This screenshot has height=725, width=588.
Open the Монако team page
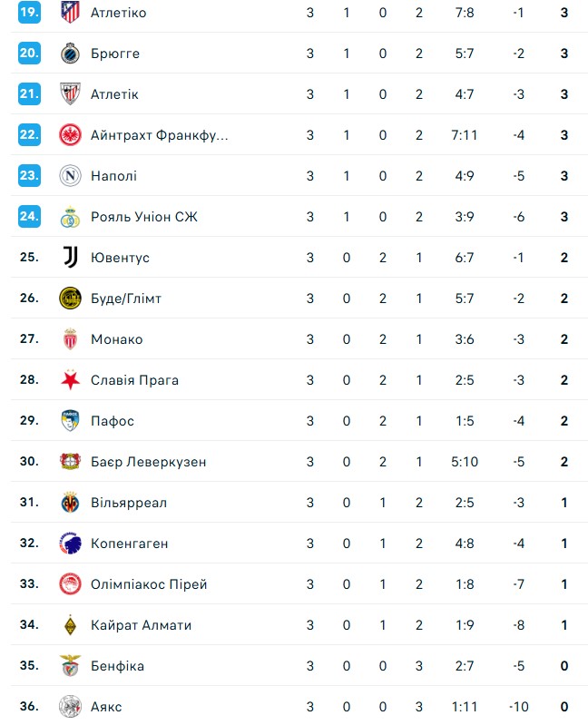click(116, 339)
